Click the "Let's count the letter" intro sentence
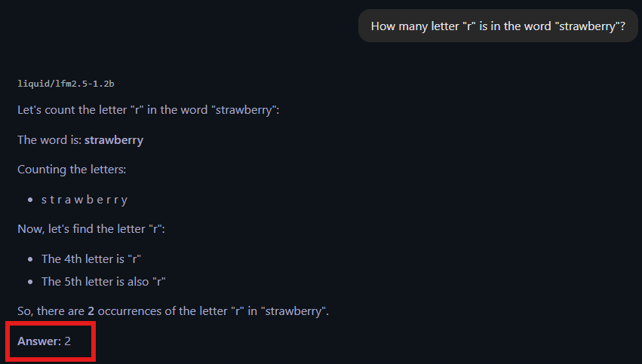The width and height of the screenshot is (642, 364). [149, 110]
